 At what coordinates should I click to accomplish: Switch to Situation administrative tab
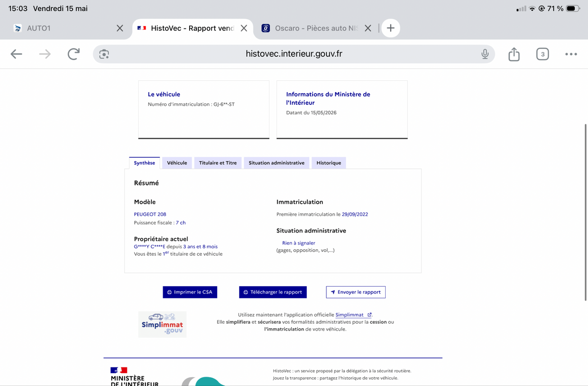(276, 163)
